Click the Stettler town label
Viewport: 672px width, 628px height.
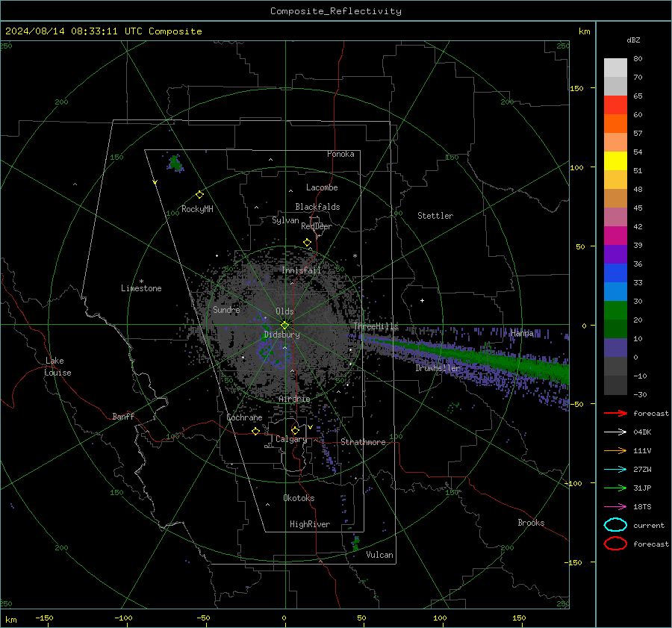coord(435,216)
